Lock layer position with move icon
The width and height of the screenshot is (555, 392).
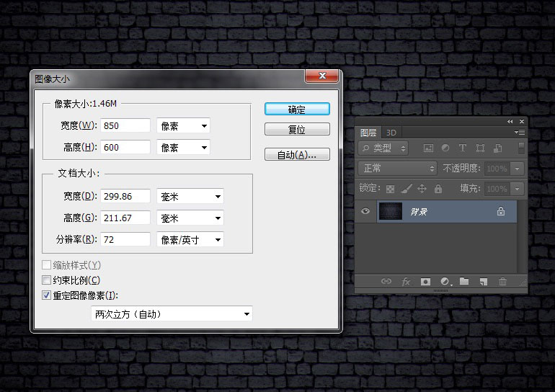[422, 189]
